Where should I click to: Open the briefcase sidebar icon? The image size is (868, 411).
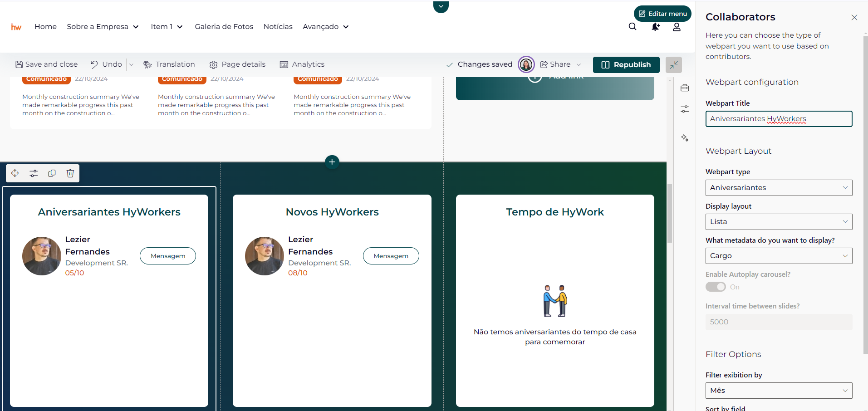coord(685,88)
